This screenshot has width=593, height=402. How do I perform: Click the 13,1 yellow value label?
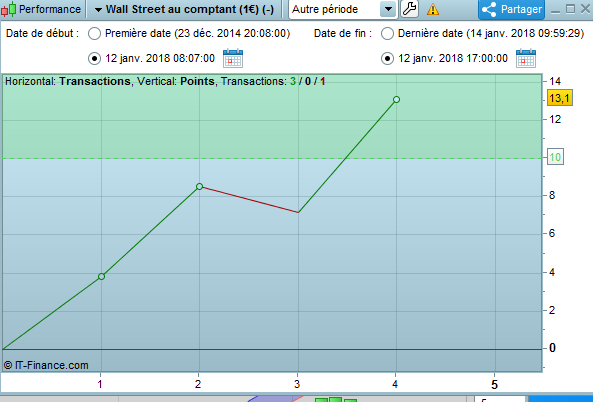point(559,98)
